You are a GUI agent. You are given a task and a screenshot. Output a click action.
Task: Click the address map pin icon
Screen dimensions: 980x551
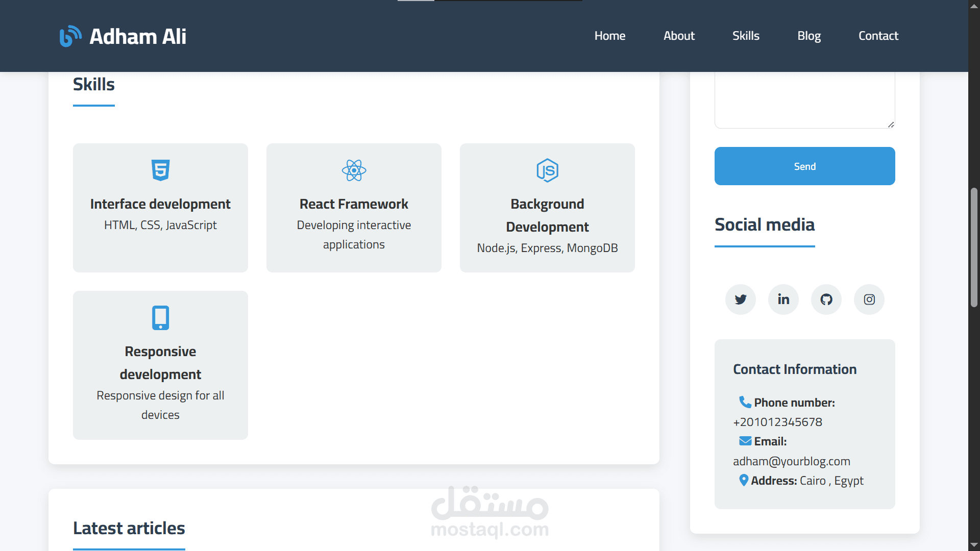pos(744,480)
